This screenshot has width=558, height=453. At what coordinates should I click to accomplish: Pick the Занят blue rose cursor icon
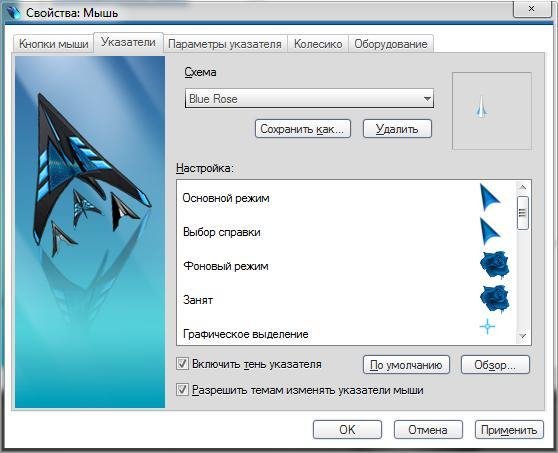tap(495, 299)
